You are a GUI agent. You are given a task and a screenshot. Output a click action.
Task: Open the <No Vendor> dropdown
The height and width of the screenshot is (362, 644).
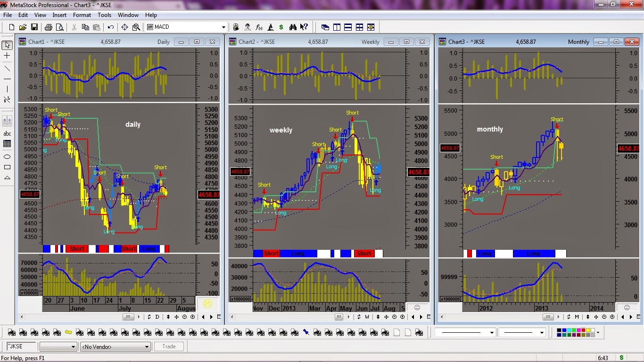[115, 346]
